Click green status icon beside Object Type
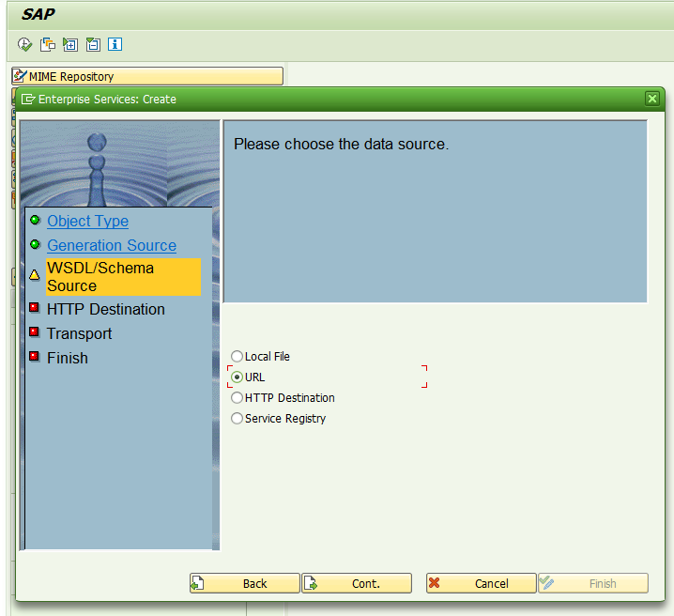Viewport: 674px width, 616px height. pyautogui.click(x=36, y=221)
